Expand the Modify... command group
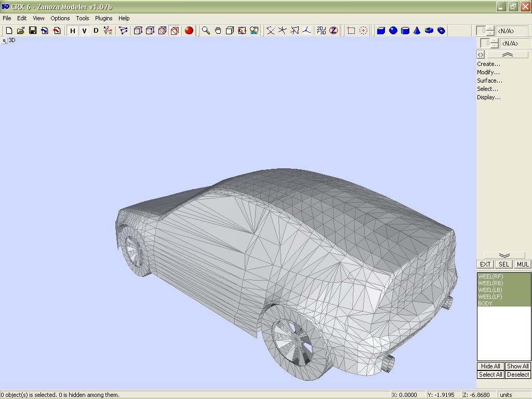 pyautogui.click(x=488, y=72)
